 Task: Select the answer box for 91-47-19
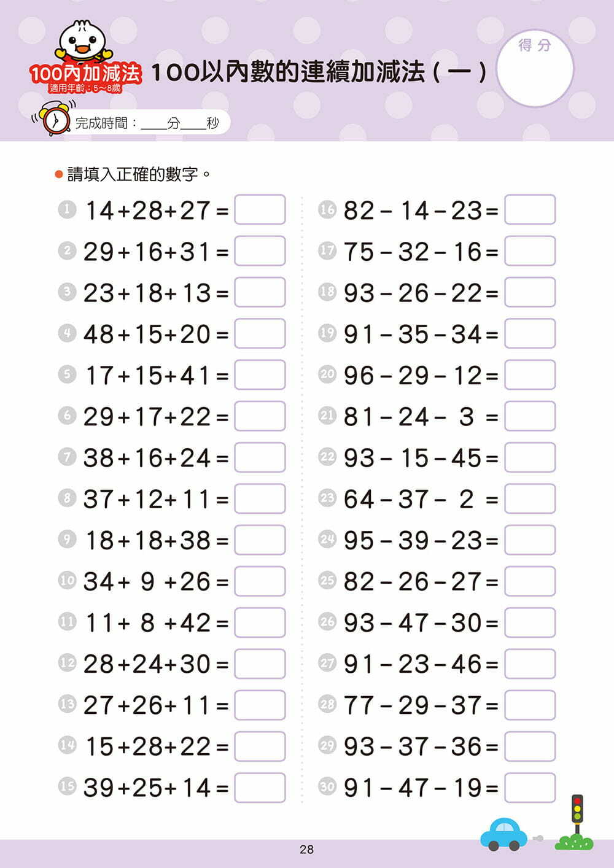pyautogui.click(x=530, y=788)
